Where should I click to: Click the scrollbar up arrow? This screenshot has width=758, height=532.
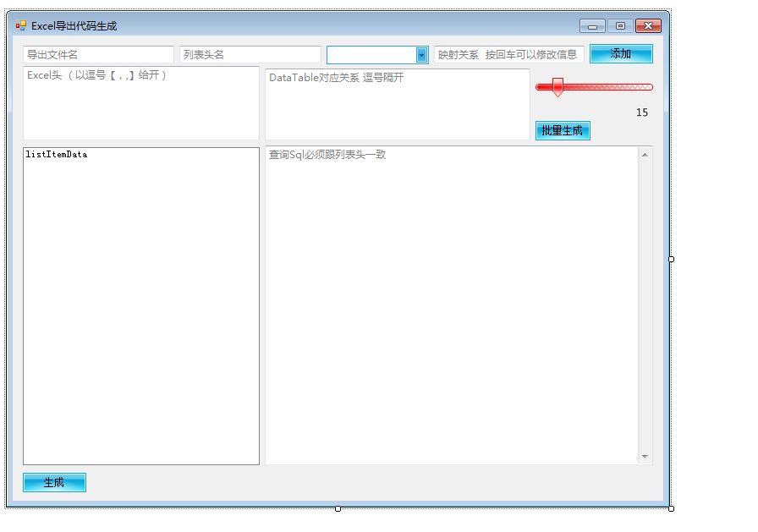coord(645,155)
